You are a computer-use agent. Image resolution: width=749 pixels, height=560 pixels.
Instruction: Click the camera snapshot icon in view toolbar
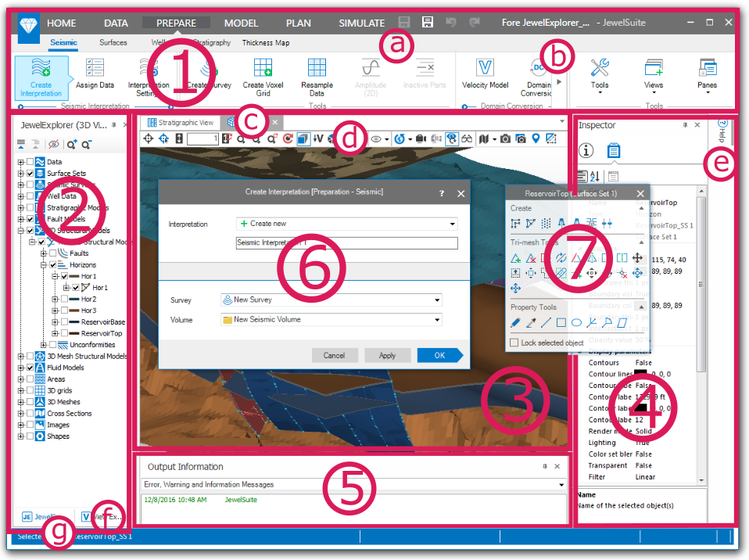pyautogui.click(x=506, y=138)
